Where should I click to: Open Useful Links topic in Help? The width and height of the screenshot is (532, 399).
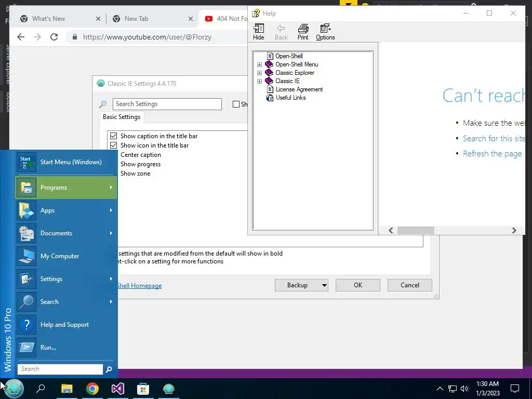290,98
